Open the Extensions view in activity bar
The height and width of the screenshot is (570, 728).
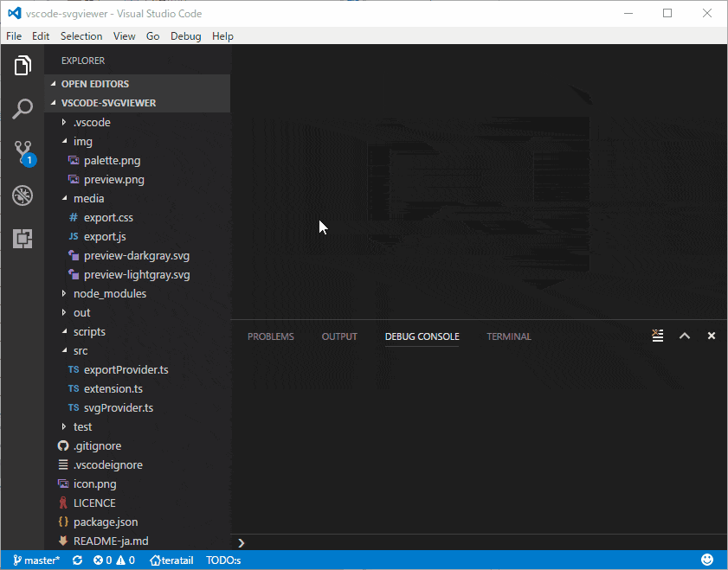(23, 239)
